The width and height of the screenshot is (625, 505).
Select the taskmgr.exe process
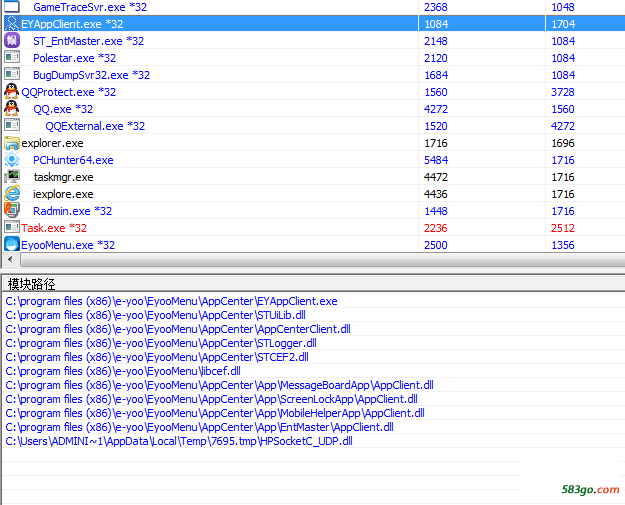point(63,177)
